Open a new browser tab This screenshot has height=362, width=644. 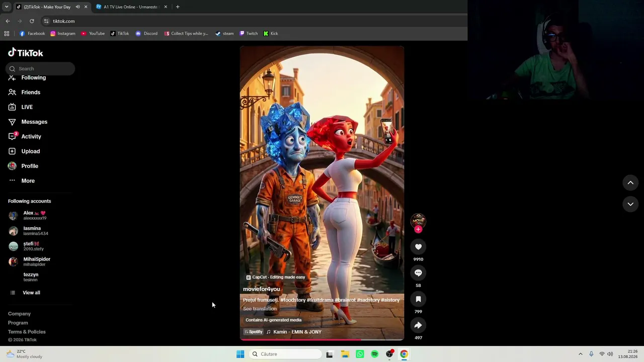coord(178,7)
